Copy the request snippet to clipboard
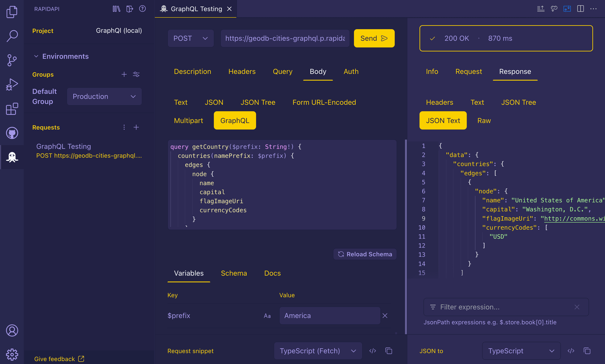Screen dimensions: 605x364 click(389, 351)
